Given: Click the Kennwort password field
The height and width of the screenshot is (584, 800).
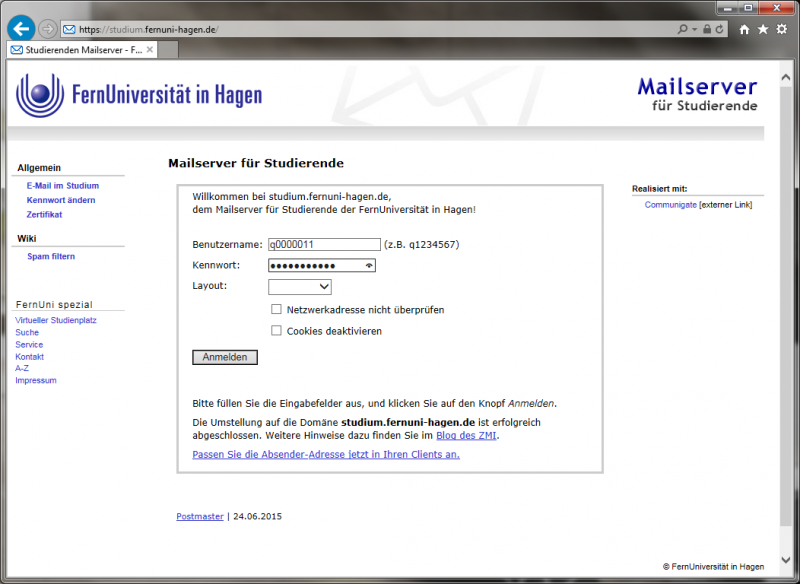Looking at the screenshot, I should click(322, 265).
